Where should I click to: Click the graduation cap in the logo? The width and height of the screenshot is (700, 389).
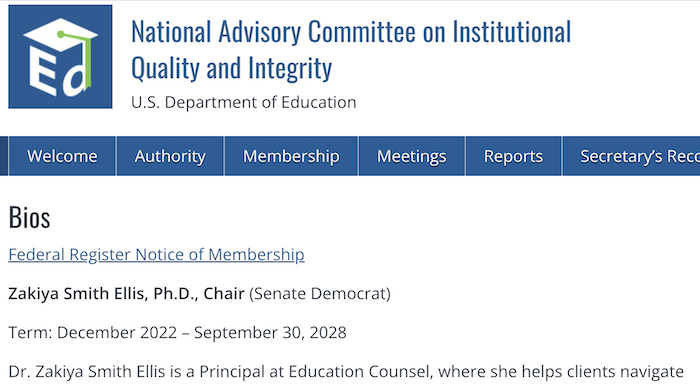(x=61, y=38)
